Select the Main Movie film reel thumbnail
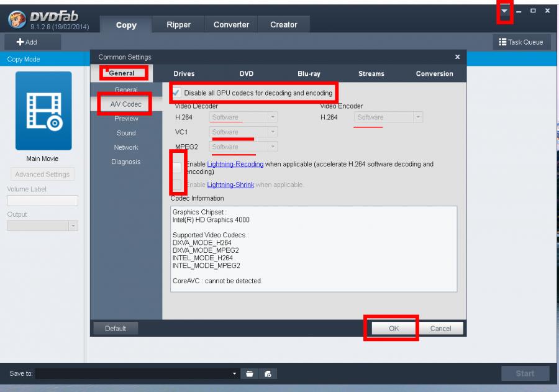559x392 pixels. point(43,111)
